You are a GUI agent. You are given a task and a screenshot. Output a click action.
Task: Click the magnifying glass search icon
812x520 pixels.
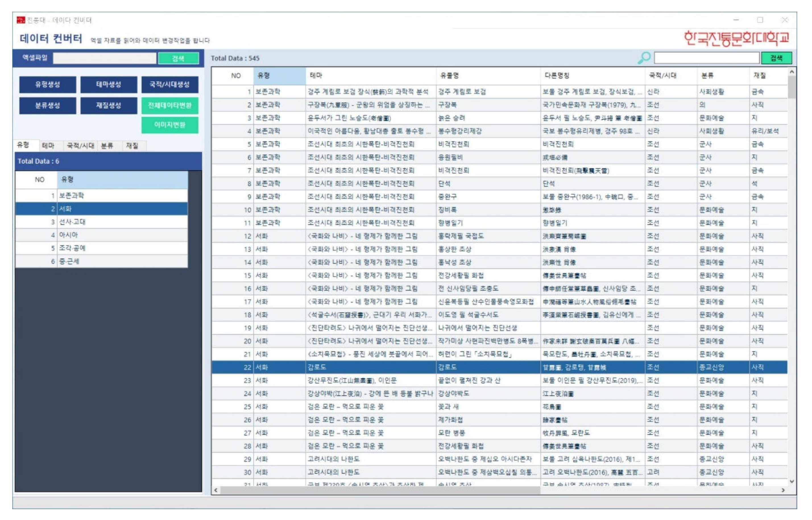coord(644,58)
